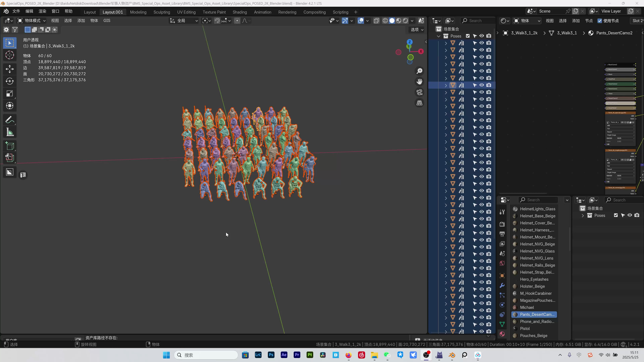This screenshot has height=362, width=644.
Task: Click the red X axis gizmo ball
Action: (x=421, y=51)
